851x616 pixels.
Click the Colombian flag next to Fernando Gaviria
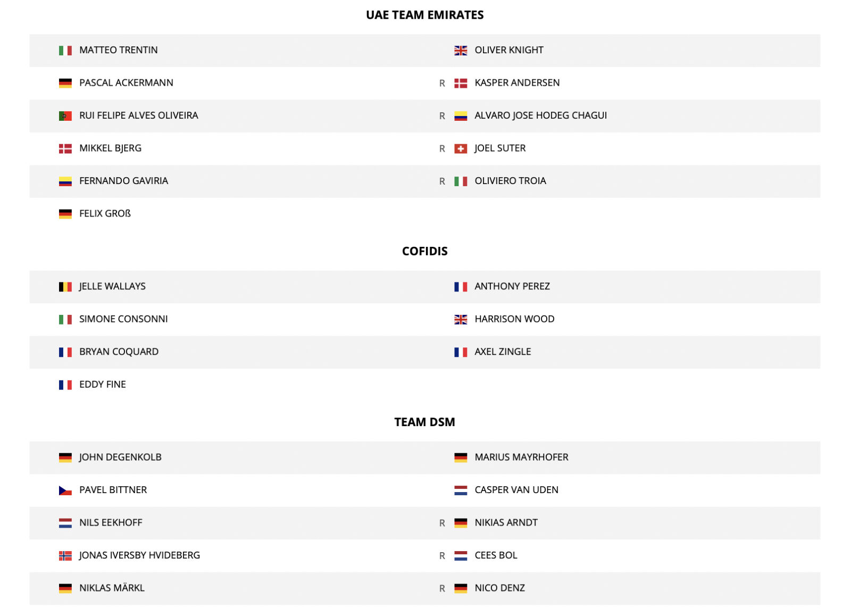click(x=65, y=181)
